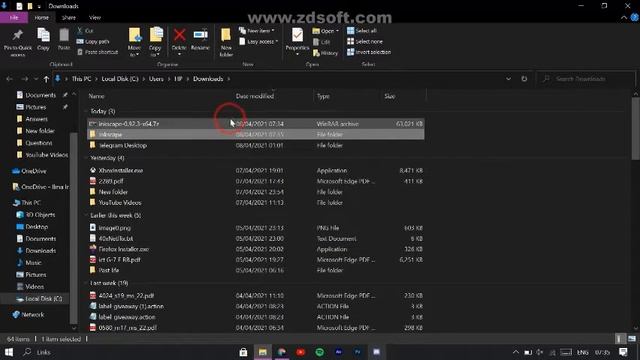Select the image0.png file

pyautogui.click(x=256, y=228)
